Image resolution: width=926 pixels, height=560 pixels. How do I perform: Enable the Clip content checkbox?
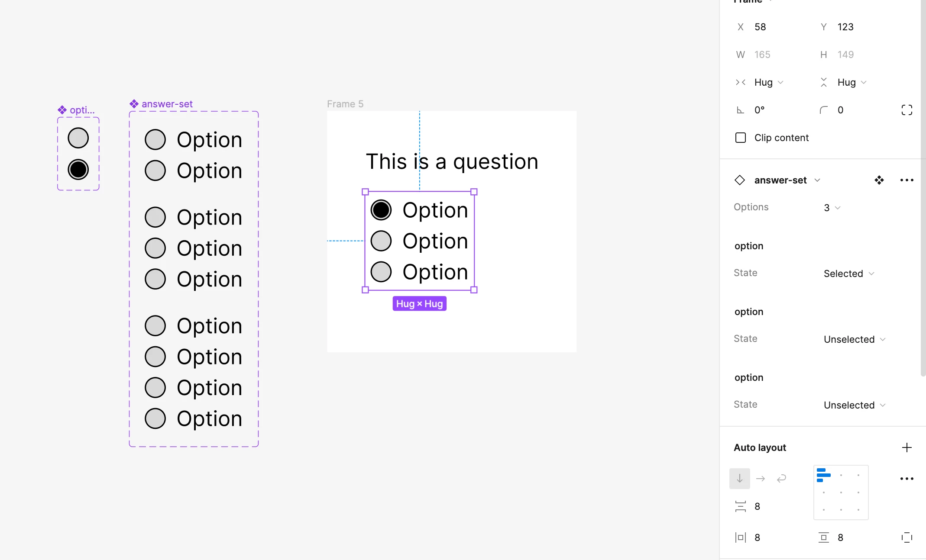[741, 138]
